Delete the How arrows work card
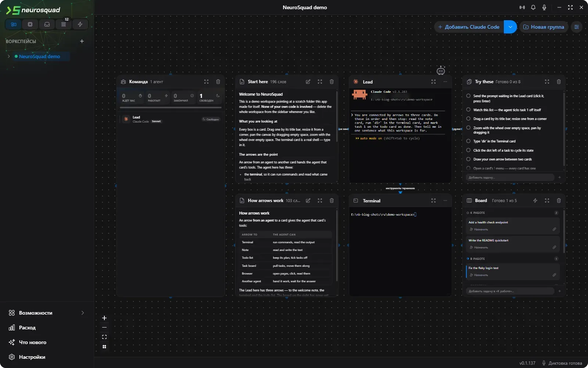Screen dimensions: 588x368 [x=331, y=201]
